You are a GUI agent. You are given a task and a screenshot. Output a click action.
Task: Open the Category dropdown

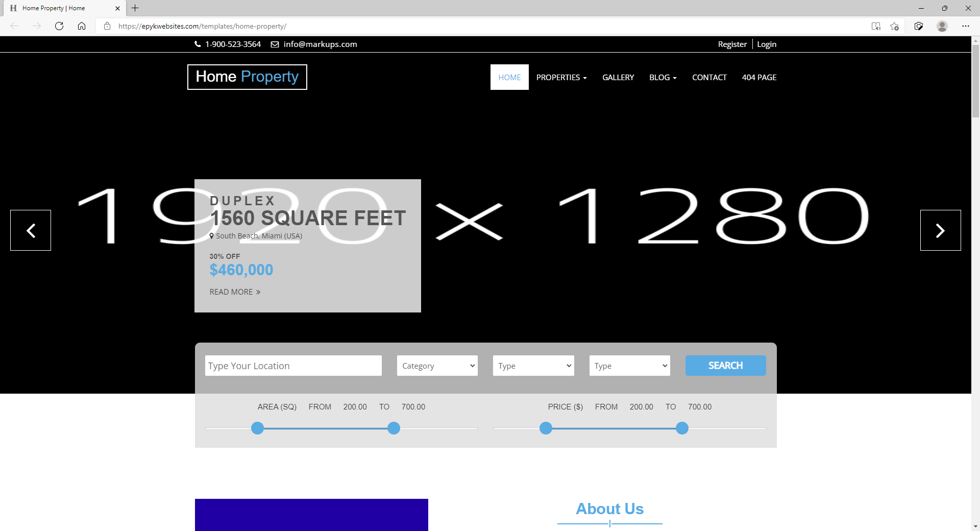click(x=436, y=366)
